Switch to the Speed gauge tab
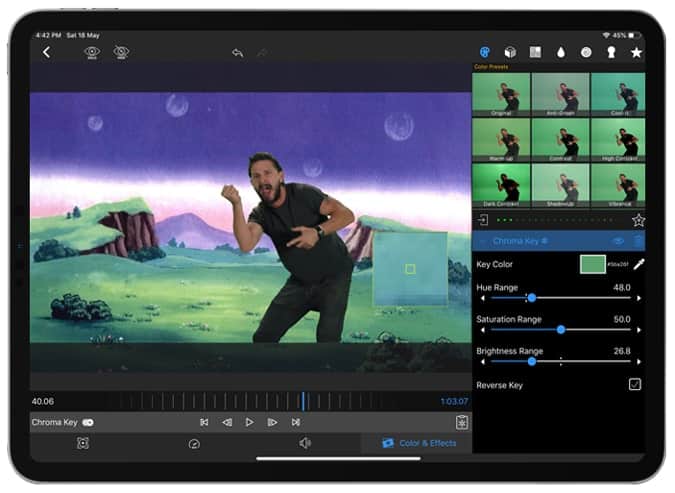 [x=194, y=444]
